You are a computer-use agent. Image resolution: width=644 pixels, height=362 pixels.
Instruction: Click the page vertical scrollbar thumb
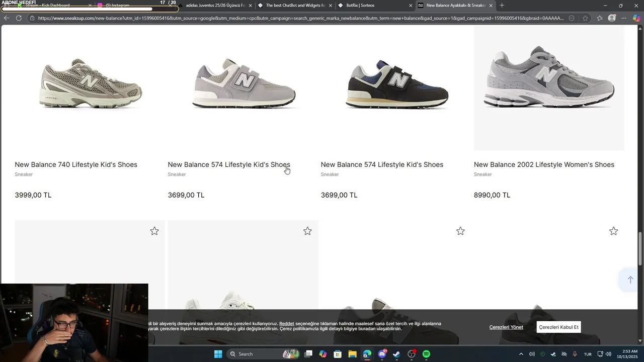[x=640, y=248]
